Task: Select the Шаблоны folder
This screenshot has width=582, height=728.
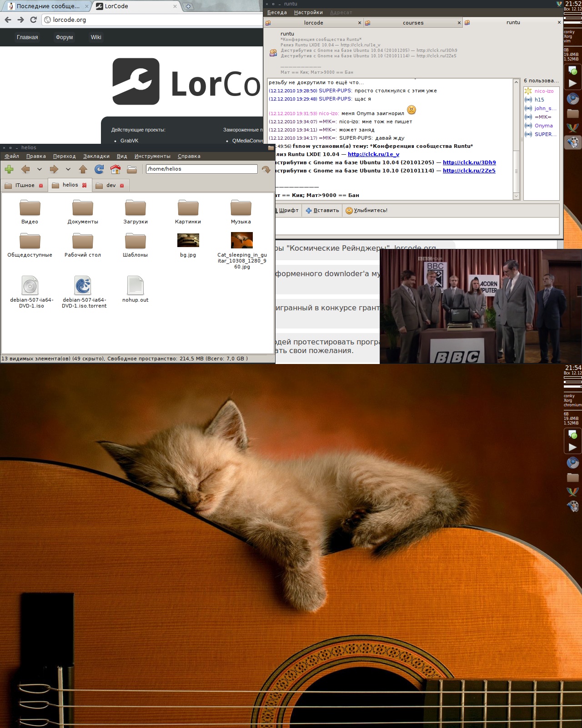Action: click(x=135, y=245)
